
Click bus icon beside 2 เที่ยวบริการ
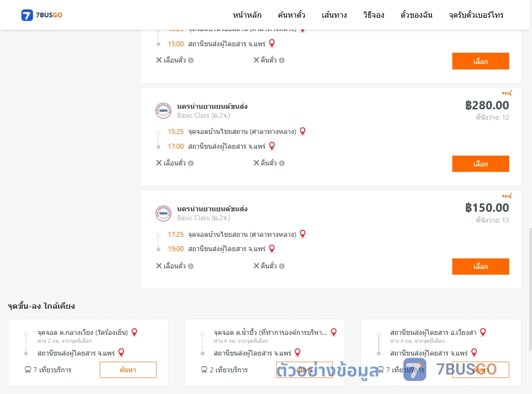click(204, 369)
